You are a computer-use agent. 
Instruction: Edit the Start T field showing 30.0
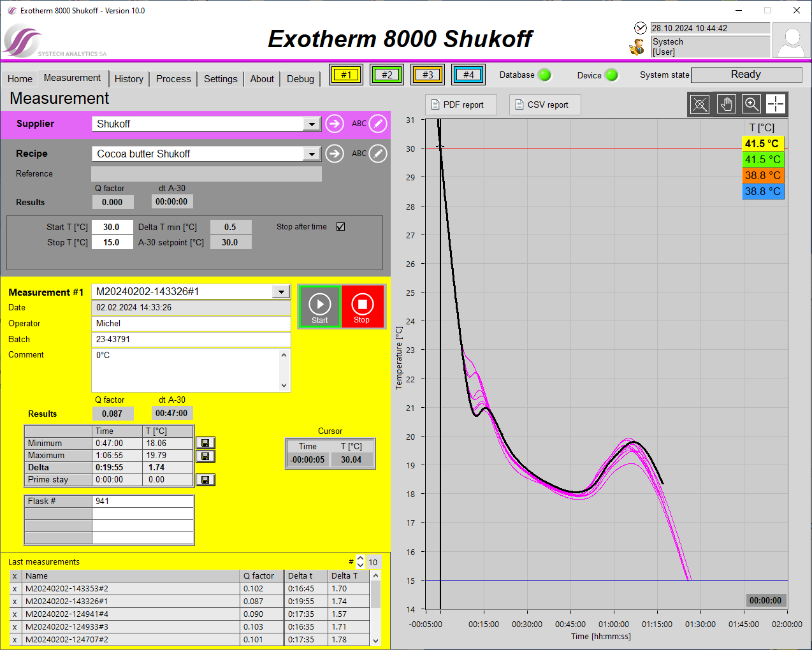(x=112, y=227)
